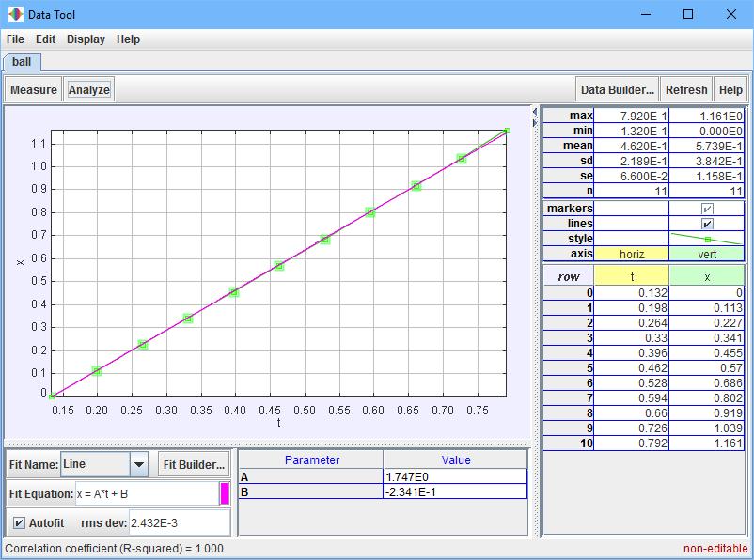The image size is (754, 560).
Task: Toggle the markers checkbox for column x
Action: click(x=707, y=209)
